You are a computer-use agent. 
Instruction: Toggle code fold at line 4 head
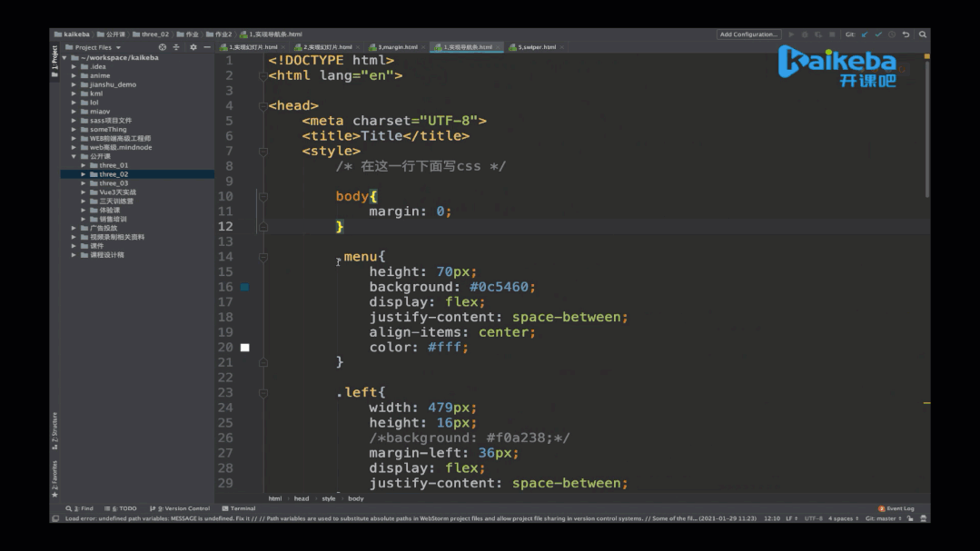(x=263, y=106)
